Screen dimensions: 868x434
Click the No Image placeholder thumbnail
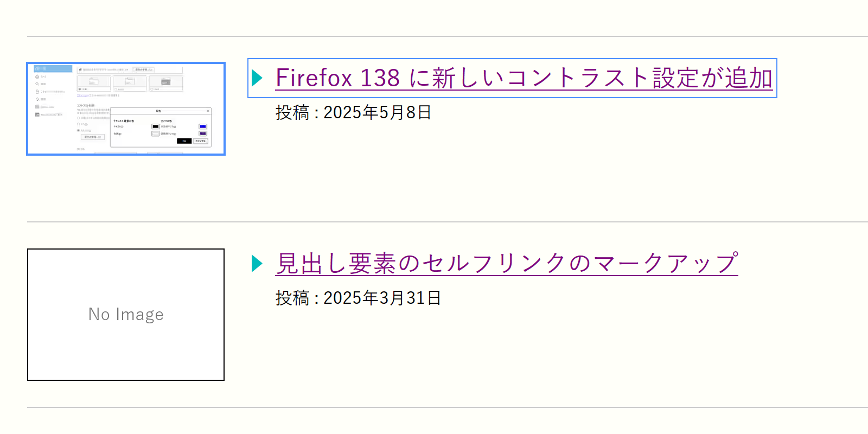click(x=126, y=315)
